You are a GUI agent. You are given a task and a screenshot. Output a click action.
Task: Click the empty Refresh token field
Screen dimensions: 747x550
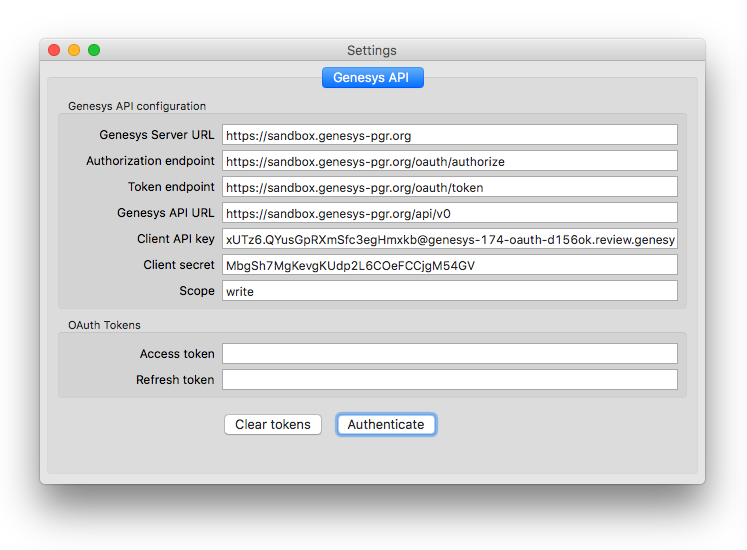click(x=450, y=380)
